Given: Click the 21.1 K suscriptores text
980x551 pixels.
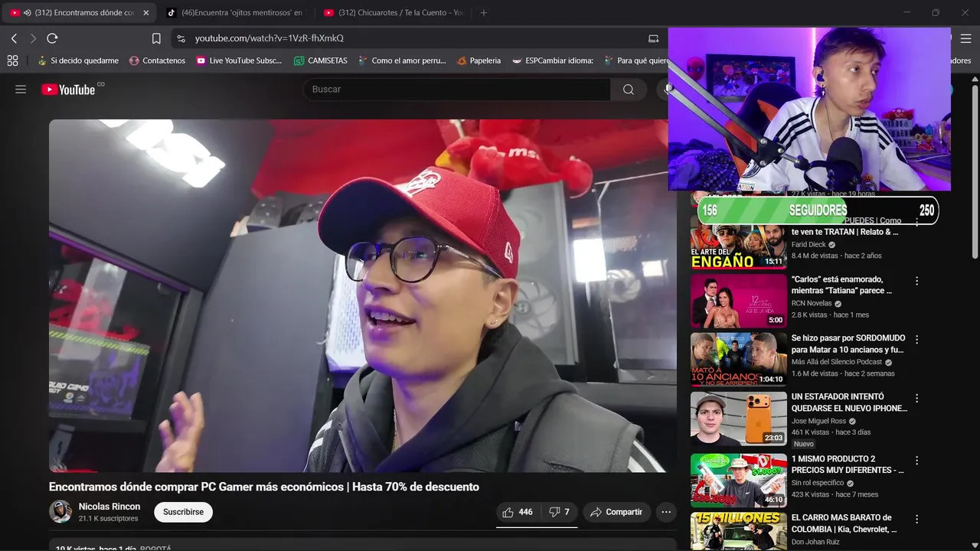Looking at the screenshot, I should (108, 519).
